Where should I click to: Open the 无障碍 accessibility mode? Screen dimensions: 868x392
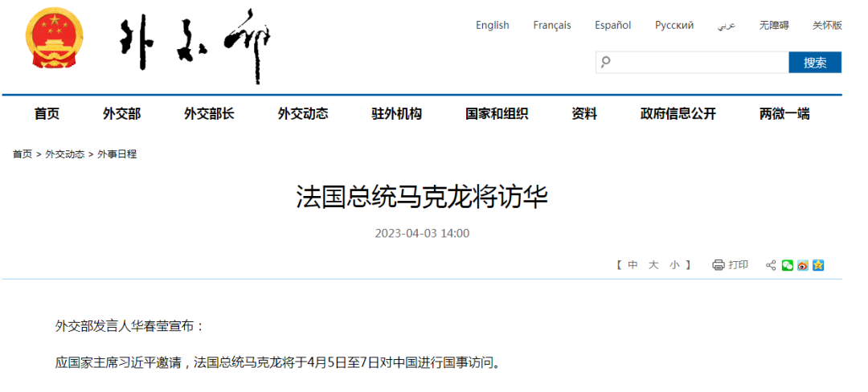774,25
